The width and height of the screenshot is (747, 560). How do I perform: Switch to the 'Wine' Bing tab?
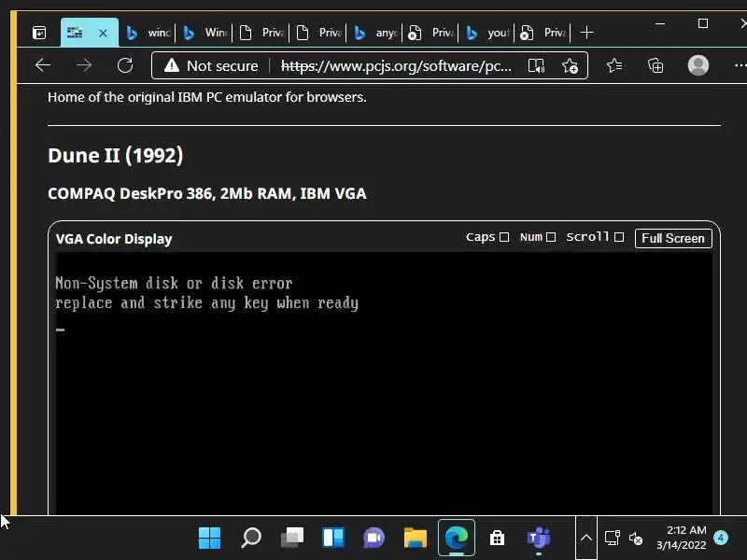coord(204,33)
